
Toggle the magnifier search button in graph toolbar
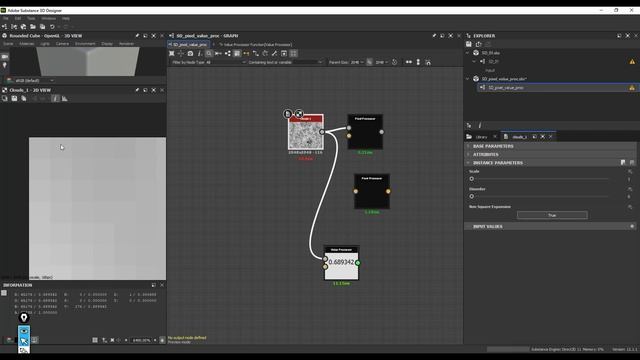point(209,53)
